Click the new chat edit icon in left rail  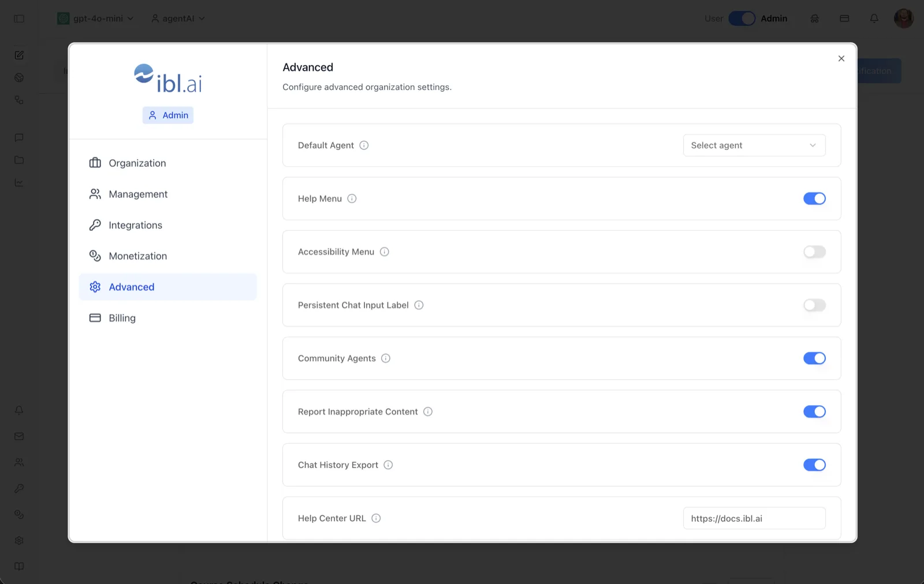(x=19, y=55)
